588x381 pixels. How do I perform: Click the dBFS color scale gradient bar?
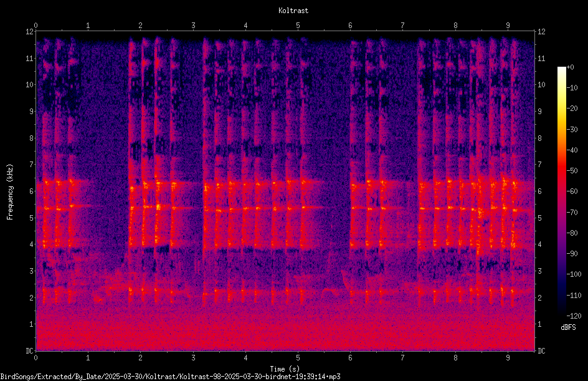click(x=561, y=191)
